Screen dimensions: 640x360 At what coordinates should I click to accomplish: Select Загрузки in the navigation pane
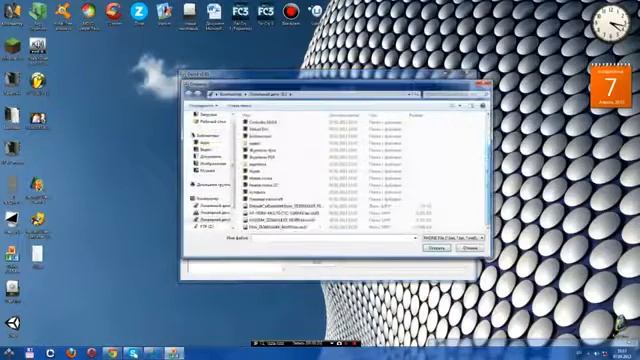208,115
